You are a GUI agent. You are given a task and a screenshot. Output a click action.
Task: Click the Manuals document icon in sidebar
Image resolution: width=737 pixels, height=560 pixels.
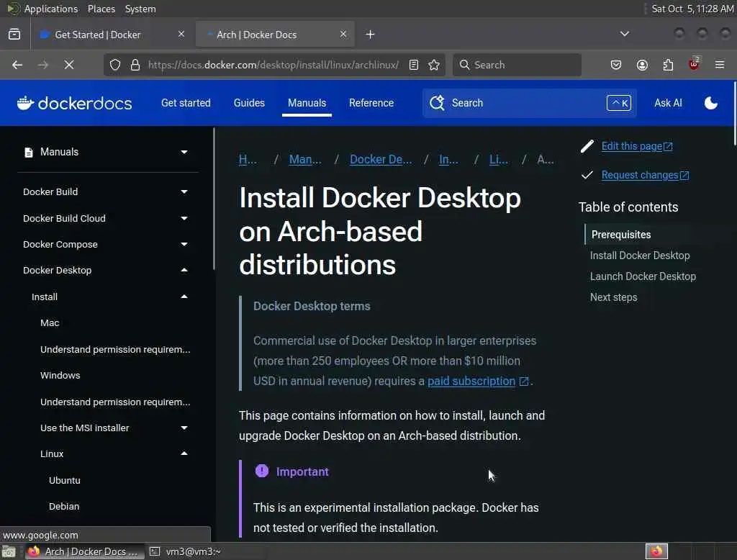[x=29, y=153]
